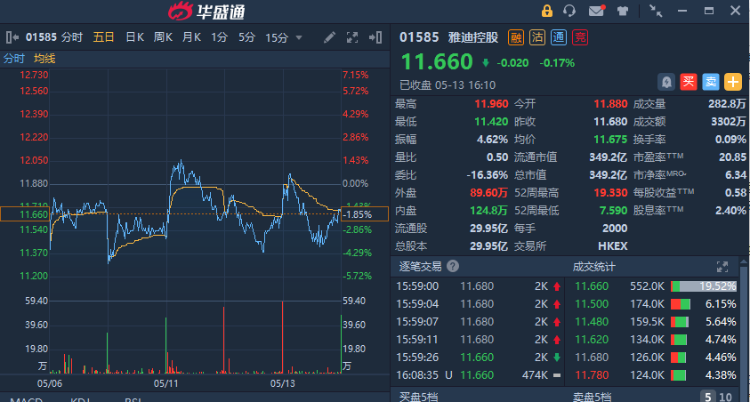750x402 pixels.
Task: Click the 05/13 date marker on chart
Action: click(283, 383)
